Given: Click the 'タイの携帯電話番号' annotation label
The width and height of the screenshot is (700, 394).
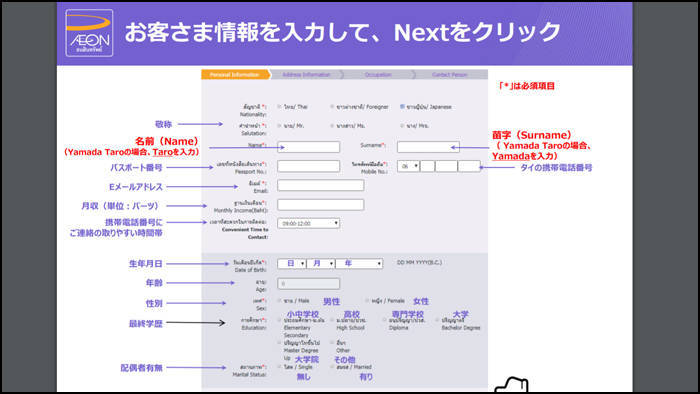Looking at the screenshot, I should click(556, 168).
